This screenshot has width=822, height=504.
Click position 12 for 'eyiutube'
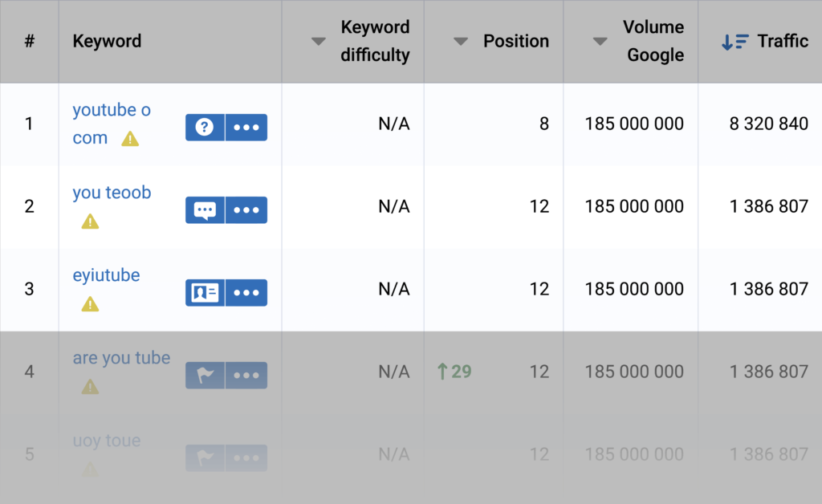coord(539,289)
